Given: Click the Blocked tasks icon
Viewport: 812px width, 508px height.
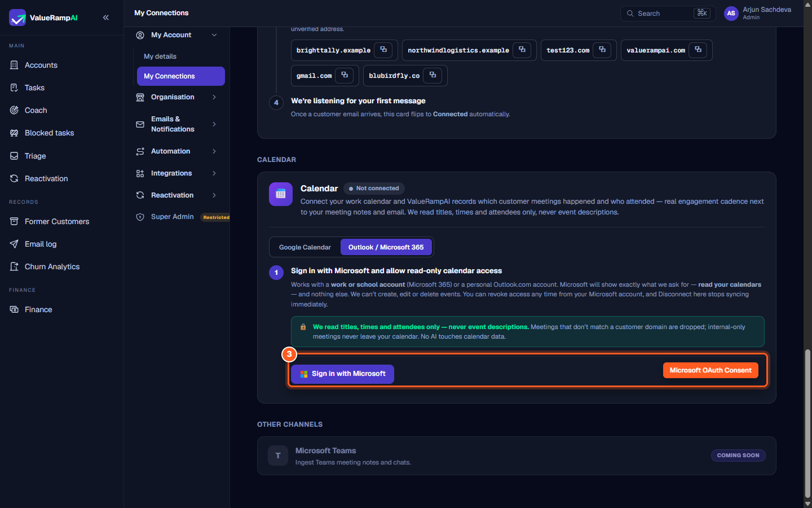Looking at the screenshot, I should pos(14,133).
